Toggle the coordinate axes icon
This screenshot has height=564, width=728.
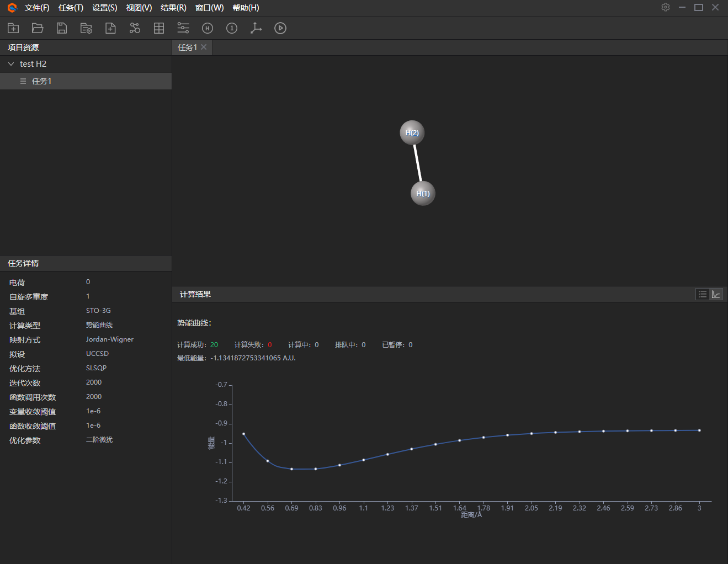[256, 28]
